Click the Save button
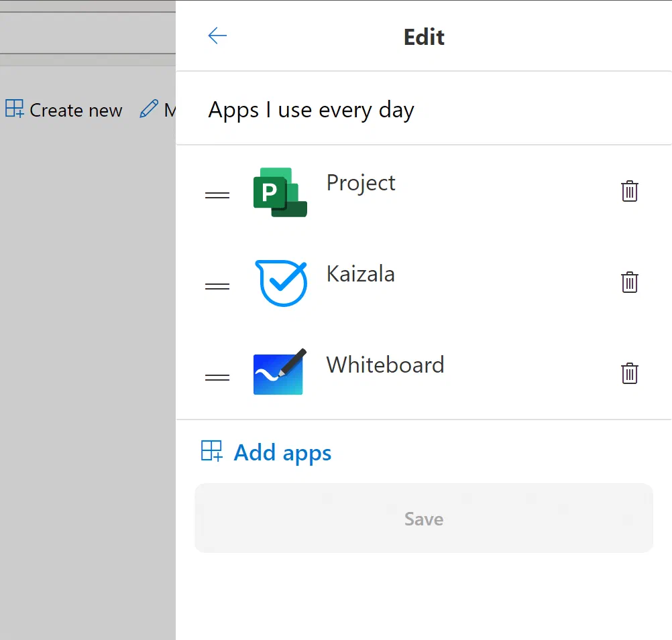672x640 pixels. 424,518
